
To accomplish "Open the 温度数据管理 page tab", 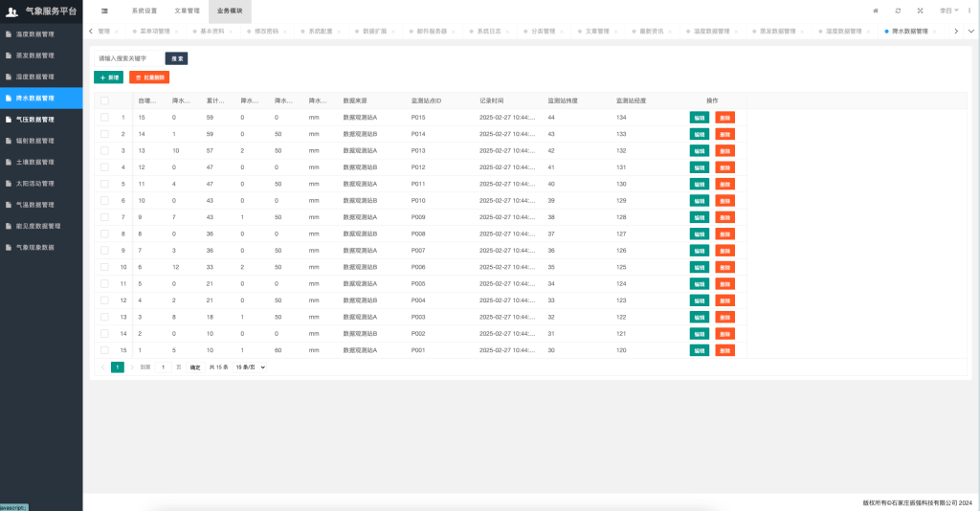I will pos(711,32).
